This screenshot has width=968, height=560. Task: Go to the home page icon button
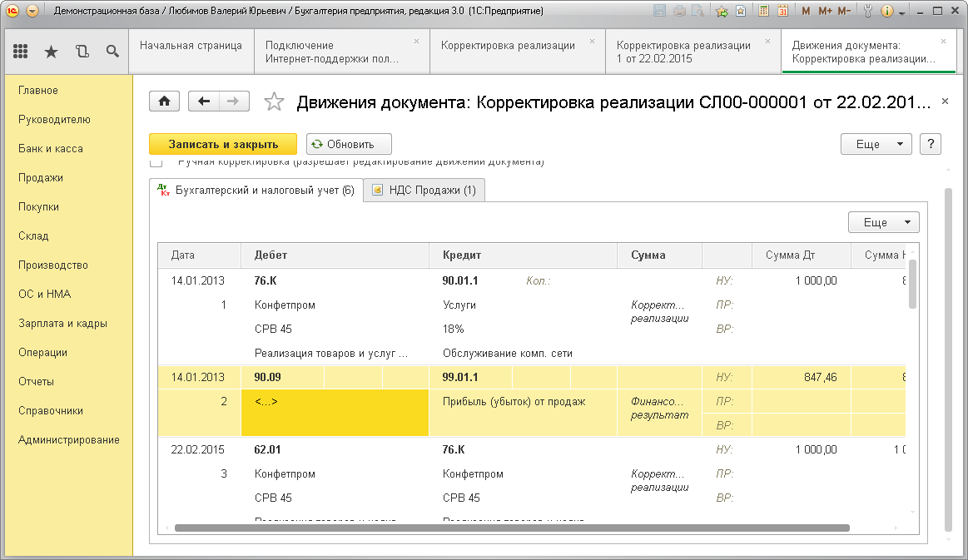(164, 102)
